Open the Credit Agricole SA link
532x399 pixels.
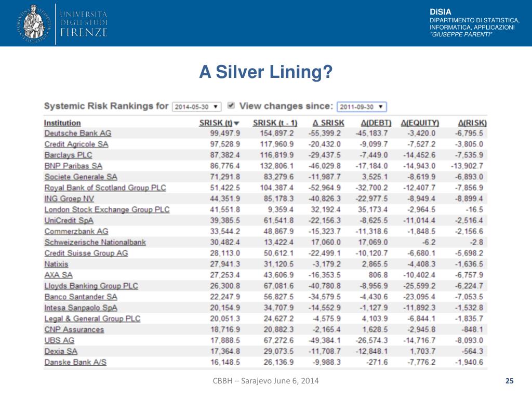76,144
